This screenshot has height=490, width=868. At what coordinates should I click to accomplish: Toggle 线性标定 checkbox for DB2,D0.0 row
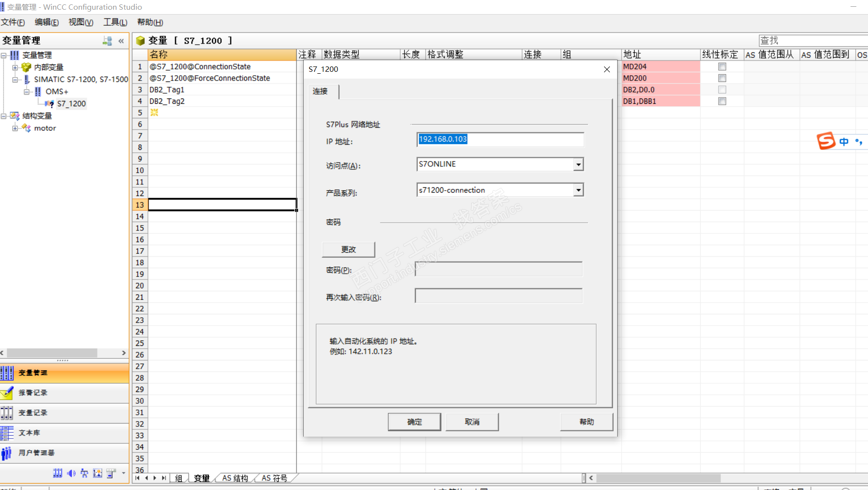(x=722, y=90)
